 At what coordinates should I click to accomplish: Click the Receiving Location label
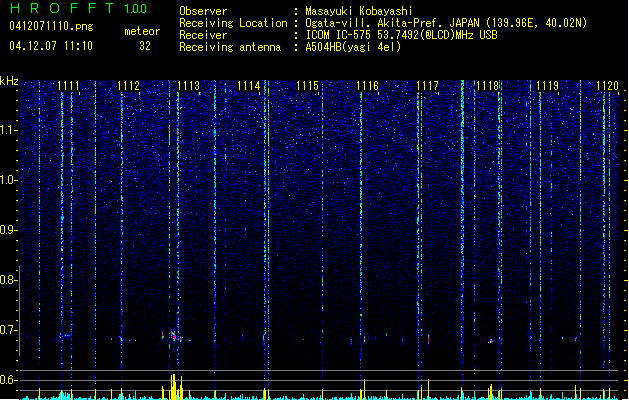[233, 23]
